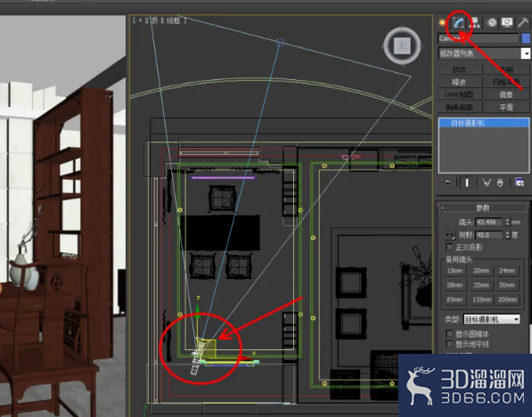Click the 网格平滑 modifier button

coord(506,82)
